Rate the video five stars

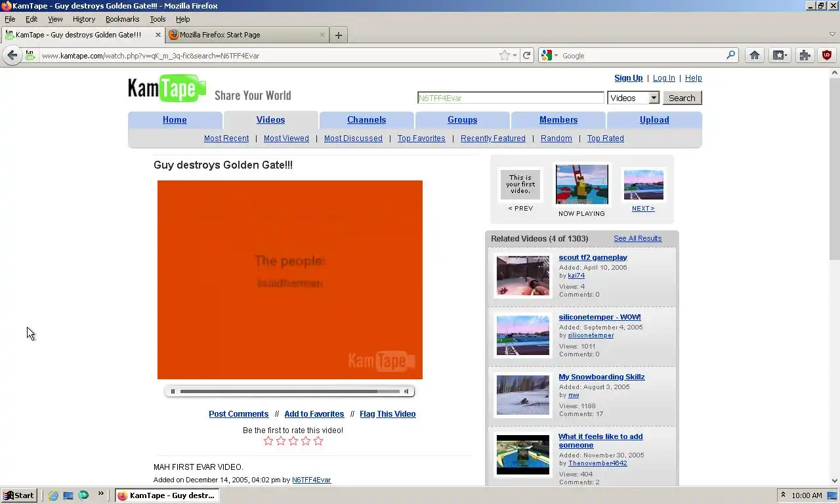pyautogui.click(x=318, y=441)
